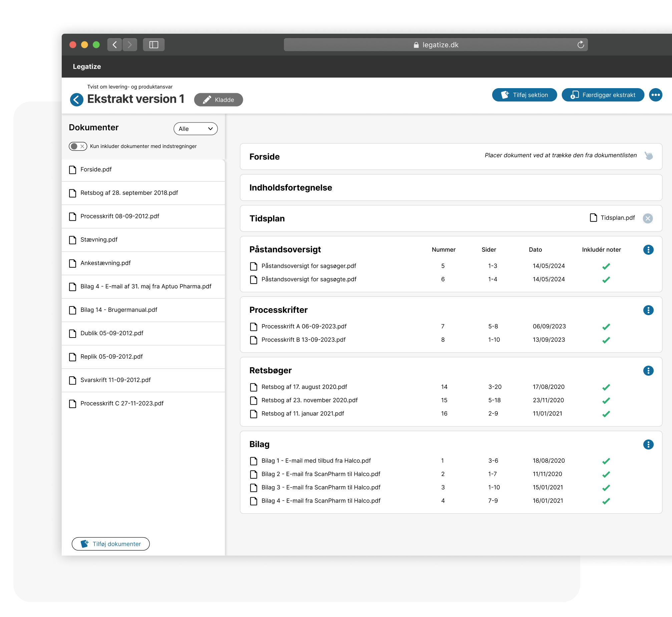This screenshot has width=672, height=617.
Task: Click Retsbog af 23. november 2020.pdf entry
Action: pyautogui.click(x=310, y=400)
